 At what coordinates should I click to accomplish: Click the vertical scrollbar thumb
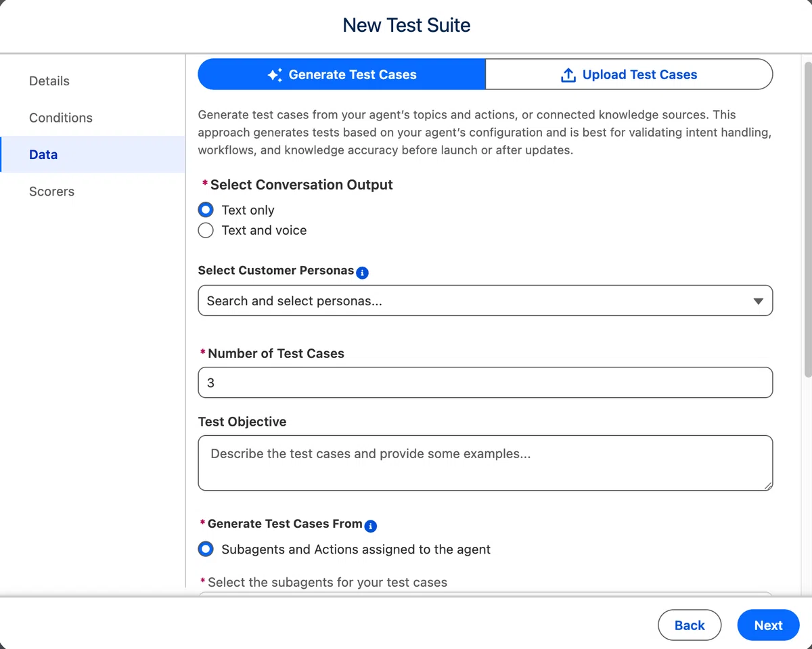click(807, 220)
